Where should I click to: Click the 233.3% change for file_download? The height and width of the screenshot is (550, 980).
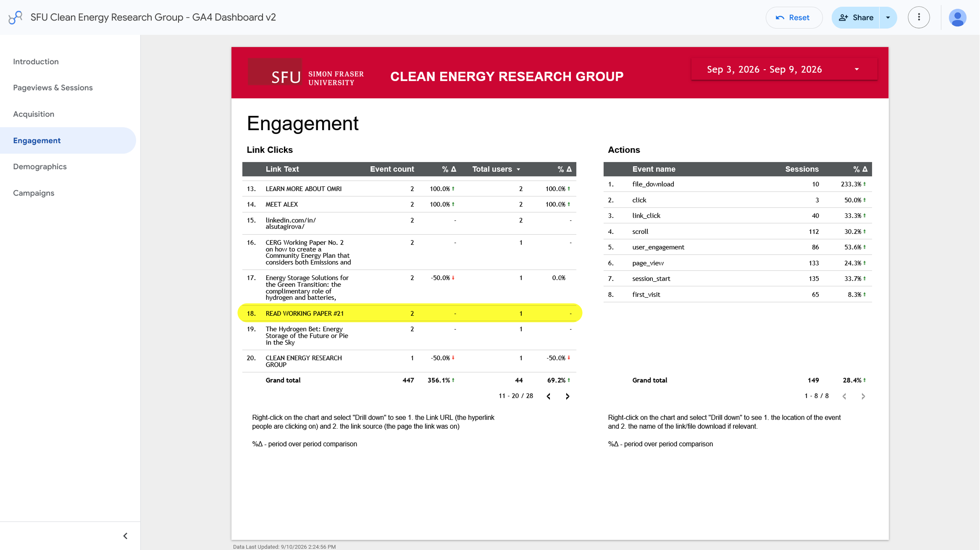[x=853, y=184]
